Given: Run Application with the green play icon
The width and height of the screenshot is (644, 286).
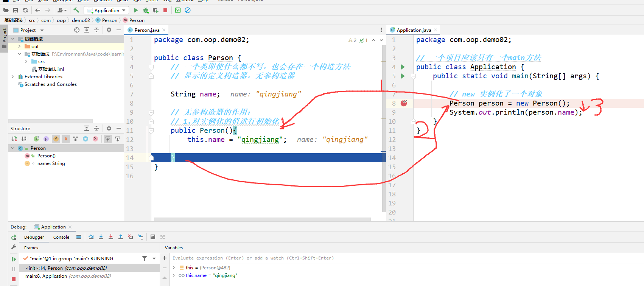Looking at the screenshot, I should click(136, 10).
